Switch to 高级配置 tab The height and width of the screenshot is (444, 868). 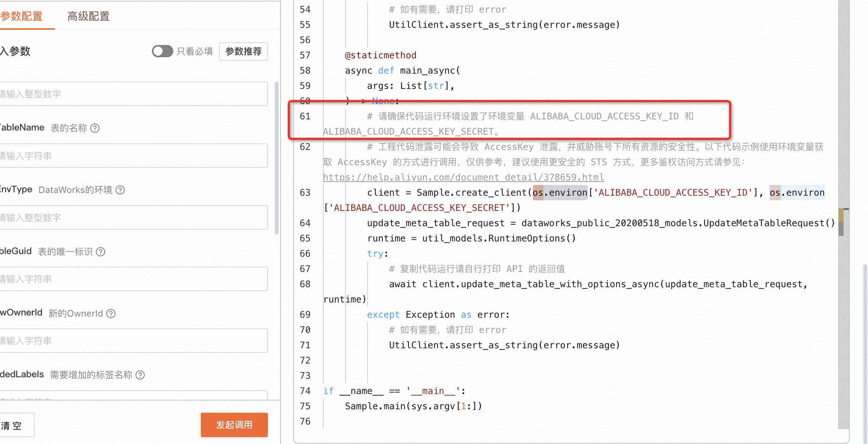pyautogui.click(x=88, y=16)
